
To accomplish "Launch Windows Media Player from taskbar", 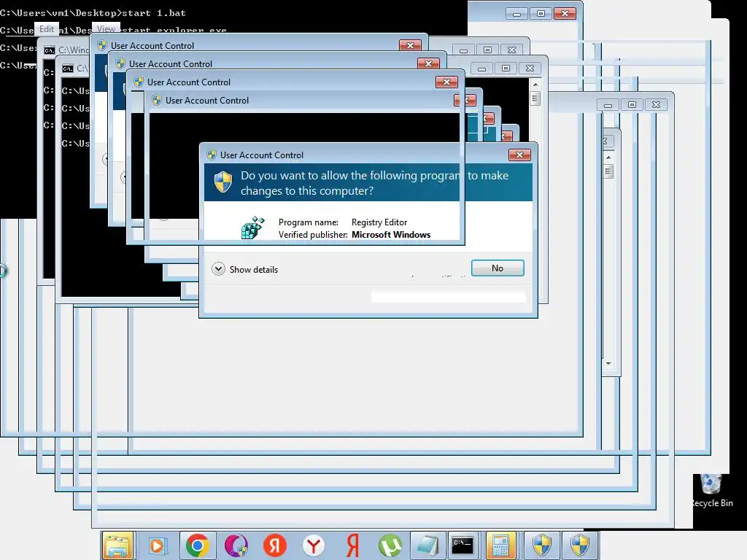I will [x=157, y=545].
